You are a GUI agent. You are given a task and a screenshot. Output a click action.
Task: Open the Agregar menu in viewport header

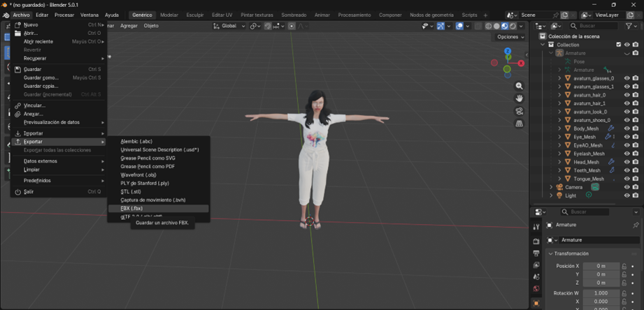pyautogui.click(x=129, y=26)
